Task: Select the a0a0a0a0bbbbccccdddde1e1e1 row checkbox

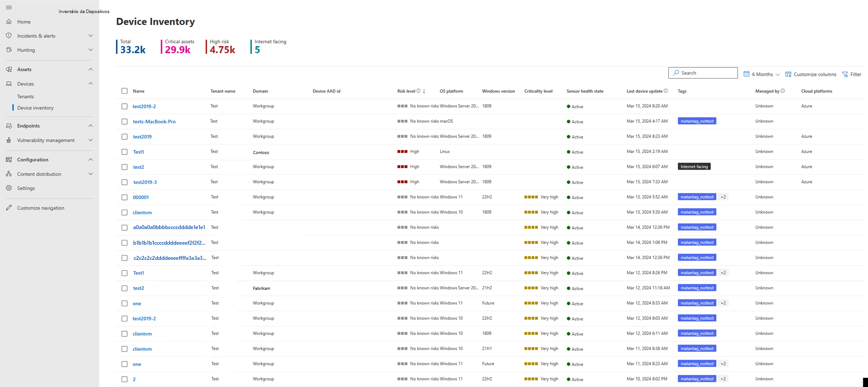Action: (x=125, y=228)
